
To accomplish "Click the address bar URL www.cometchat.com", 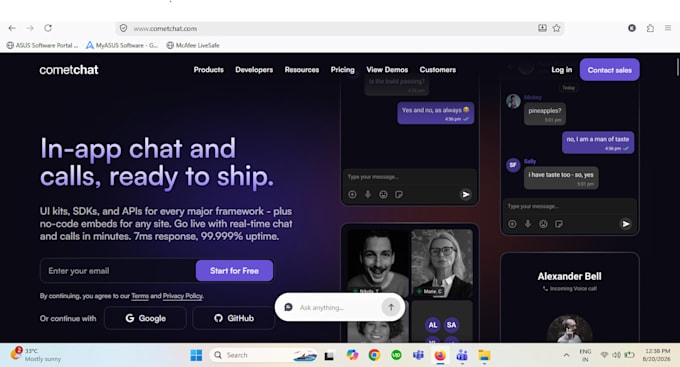I will click(165, 29).
